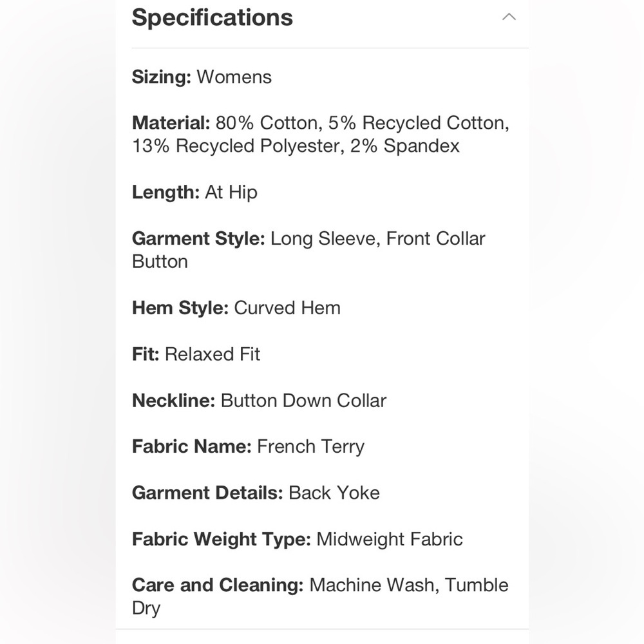Click the Fit: Relaxed Fit line
Screen dimensions: 644x644
[x=196, y=354]
